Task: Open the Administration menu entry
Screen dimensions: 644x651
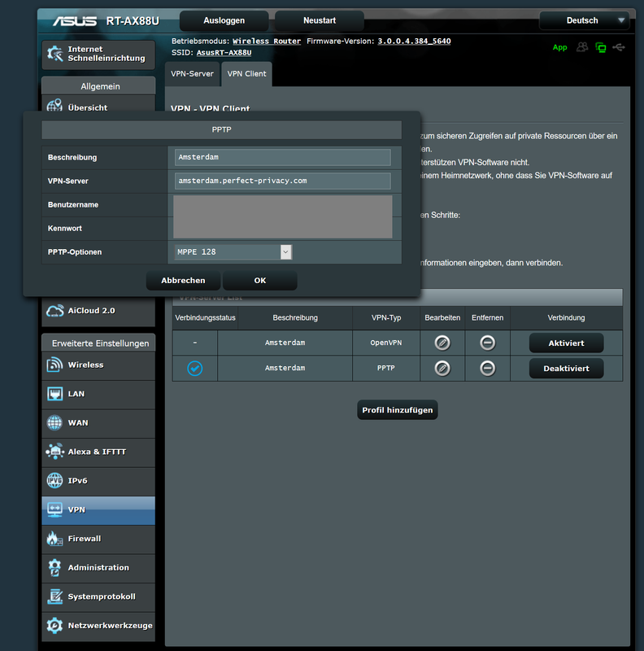Action: coord(98,568)
